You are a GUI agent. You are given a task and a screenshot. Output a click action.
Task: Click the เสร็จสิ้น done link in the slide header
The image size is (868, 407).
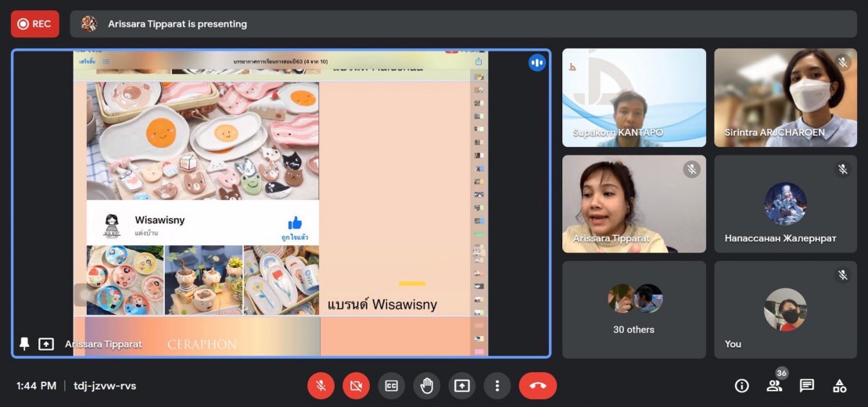coord(87,62)
